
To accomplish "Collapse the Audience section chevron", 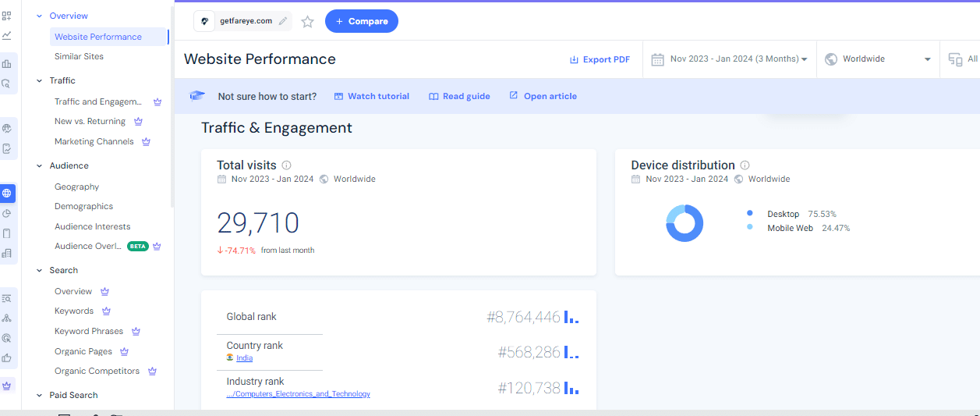I will [40, 165].
